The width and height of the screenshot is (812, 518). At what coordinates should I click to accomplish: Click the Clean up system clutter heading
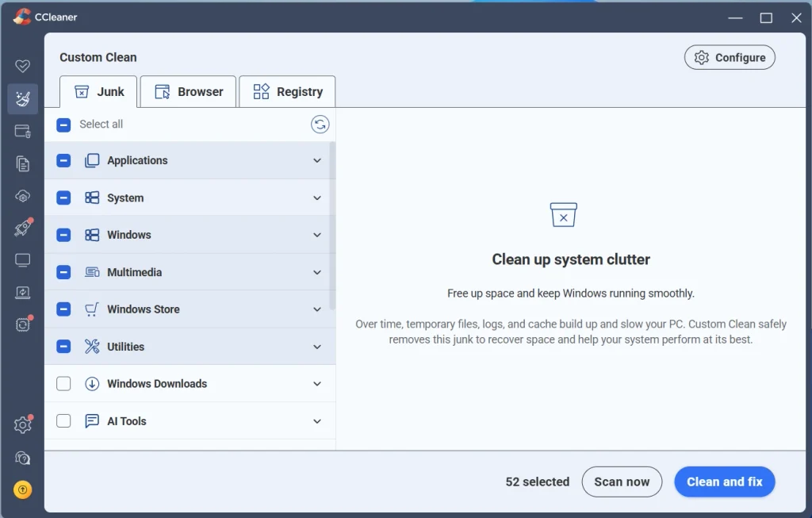[x=571, y=259]
